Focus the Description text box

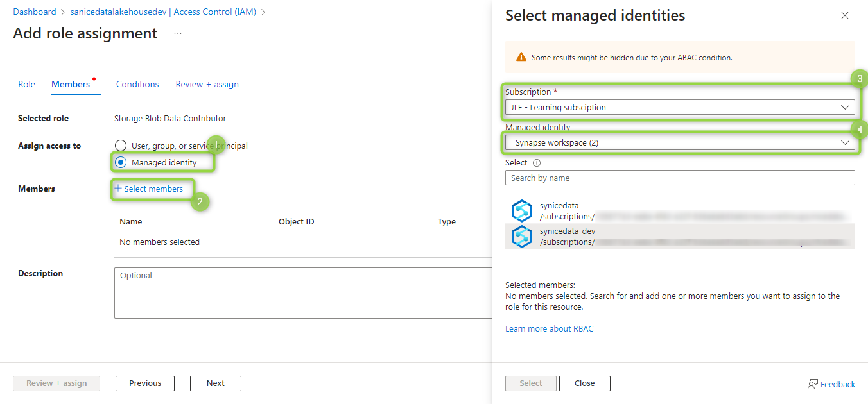point(303,293)
